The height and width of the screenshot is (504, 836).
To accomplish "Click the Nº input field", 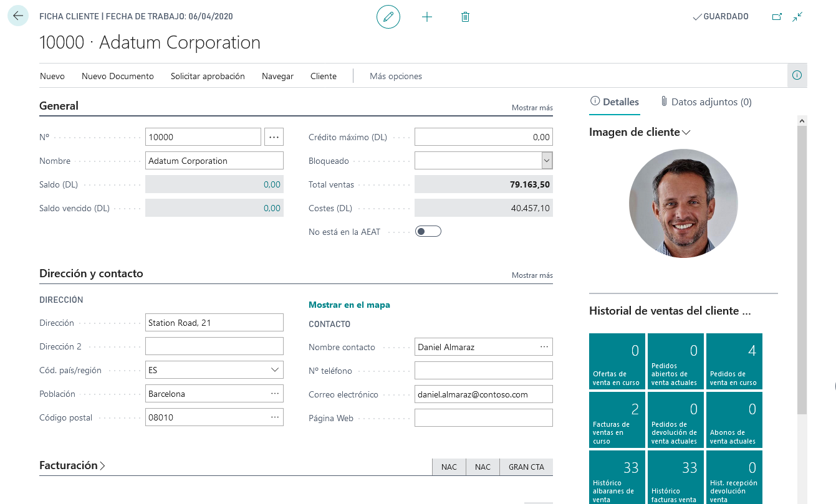I will click(x=203, y=137).
